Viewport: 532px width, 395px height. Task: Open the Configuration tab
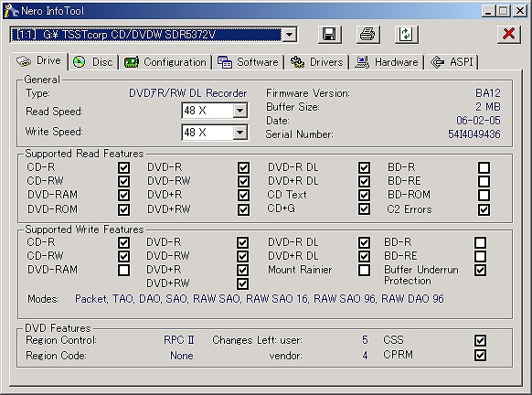click(165, 62)
